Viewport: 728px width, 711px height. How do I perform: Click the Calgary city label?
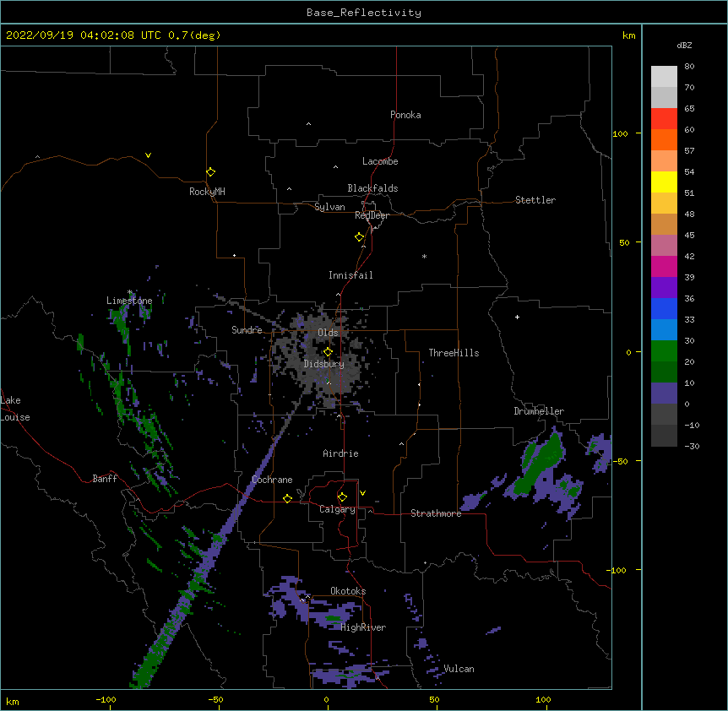[x=338, y=509]
